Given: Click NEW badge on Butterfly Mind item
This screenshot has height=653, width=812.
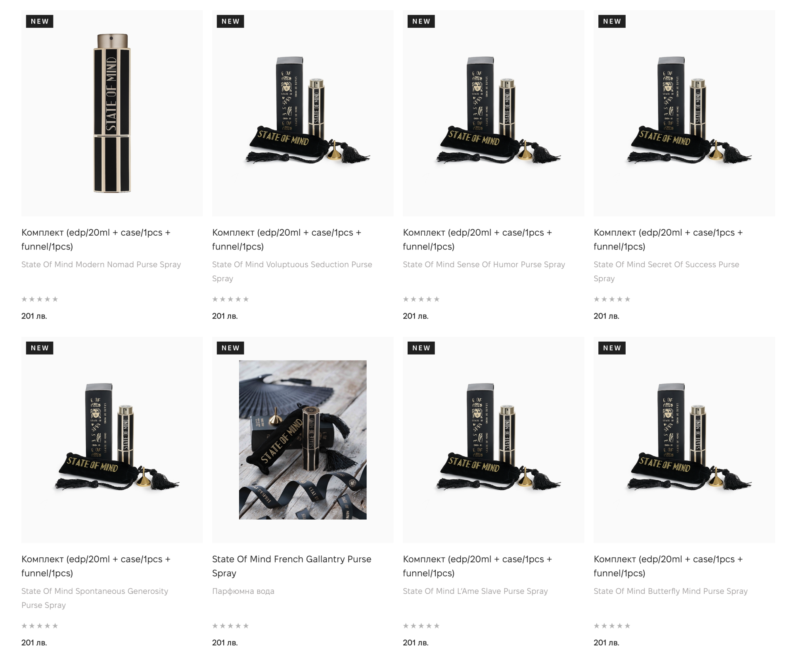Looking at the screenshot, I should [x=612, y=348].
